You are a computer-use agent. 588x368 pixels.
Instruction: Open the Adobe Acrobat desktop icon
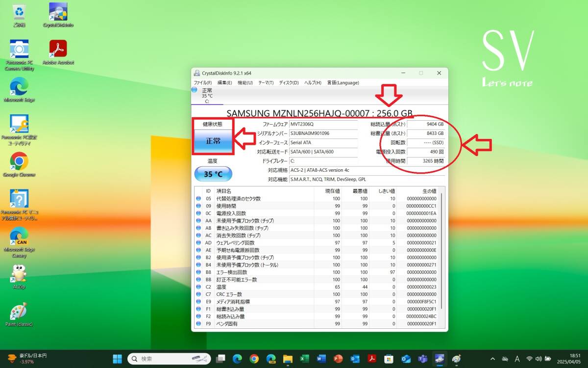[x=58, y=52]
